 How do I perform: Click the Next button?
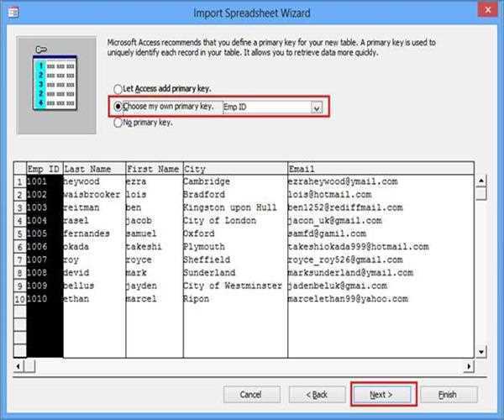(381, 394)
